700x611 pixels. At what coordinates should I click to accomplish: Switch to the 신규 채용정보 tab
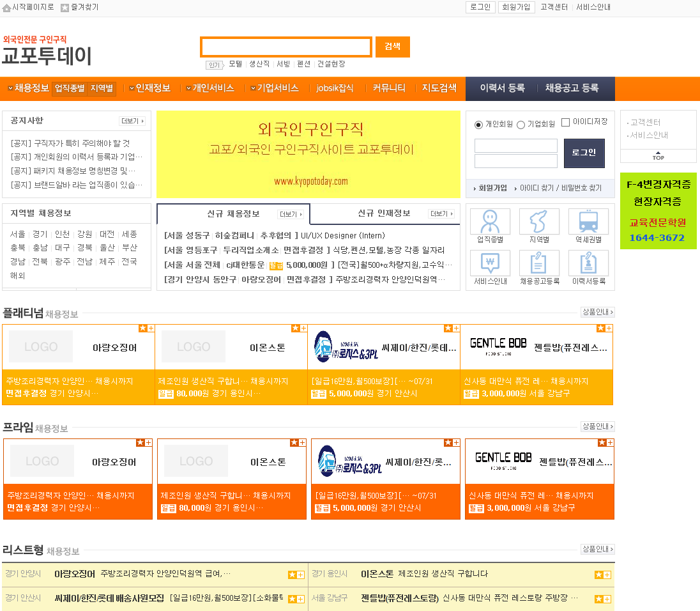point(233,214)
